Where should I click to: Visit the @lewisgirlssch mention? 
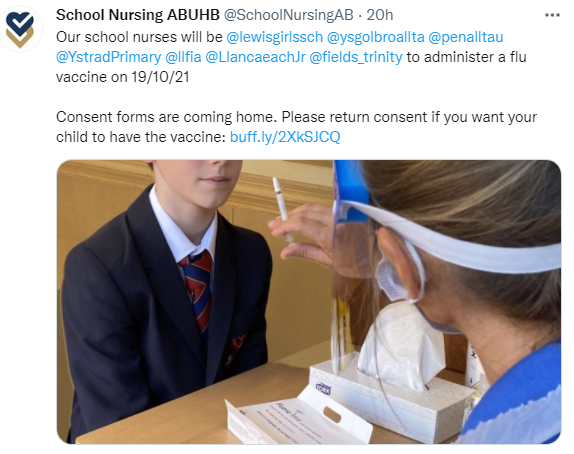pos(275,37)
